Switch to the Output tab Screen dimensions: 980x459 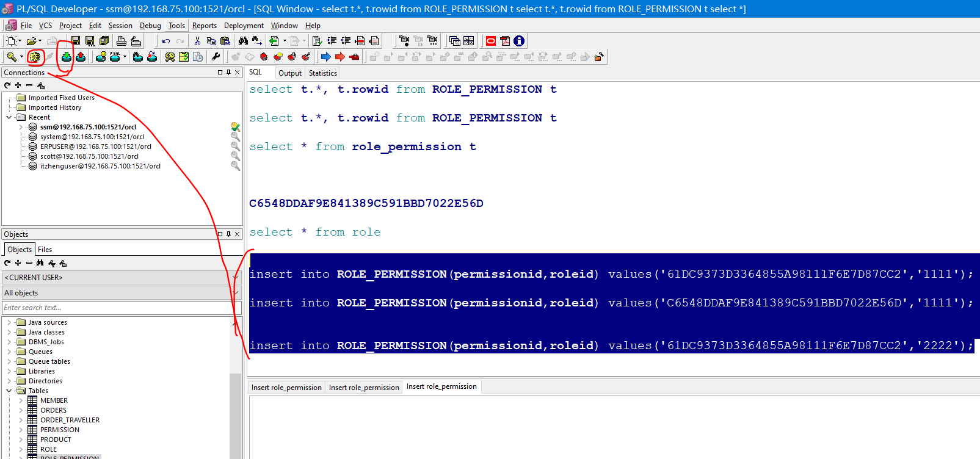(290, 73)
